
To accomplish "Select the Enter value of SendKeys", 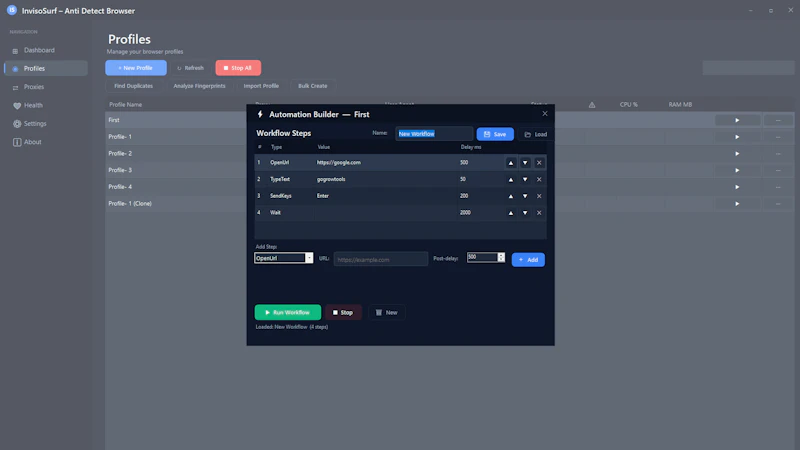I will pyautogui.click(x=322, y=196).
